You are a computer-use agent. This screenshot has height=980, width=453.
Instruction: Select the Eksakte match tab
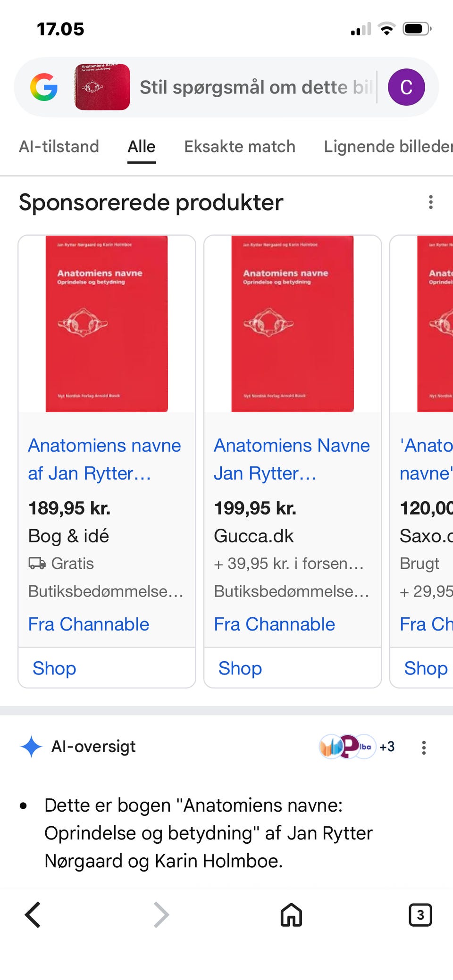tap(240, 147)
